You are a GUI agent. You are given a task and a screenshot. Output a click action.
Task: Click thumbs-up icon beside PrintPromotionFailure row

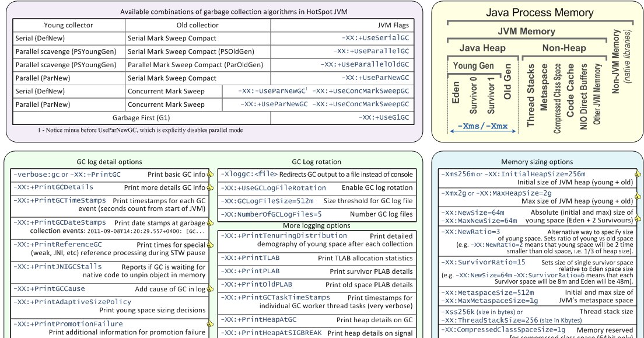coord(210,324)
